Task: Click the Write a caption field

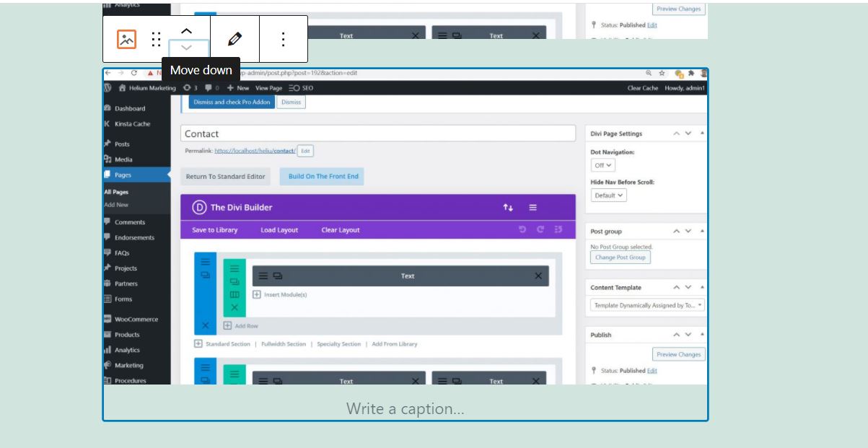Action: tap(405, 408)
